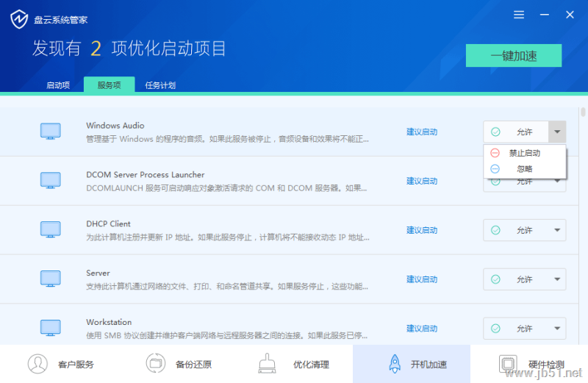Click the monitor icon for Server
This screenshot has width=588, height=383.
click(x=50, y=279)
